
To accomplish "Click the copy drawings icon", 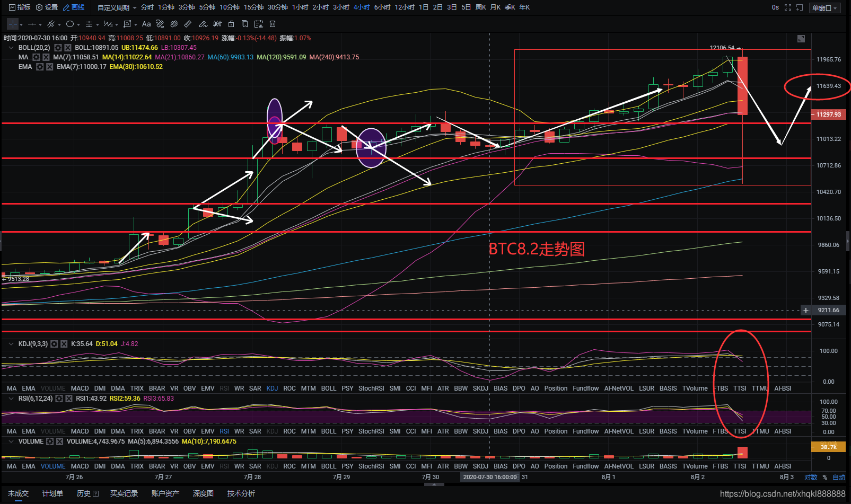I will click(x=244, y=24).
